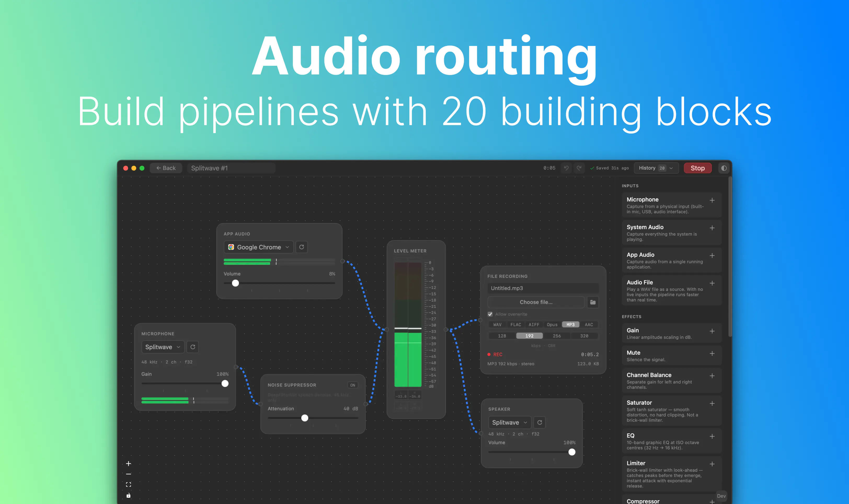Image resolution: width=849 pixels, height=504 pixels.
Task: Set the bitrate to 320 kbps
Action: [584, 336]
